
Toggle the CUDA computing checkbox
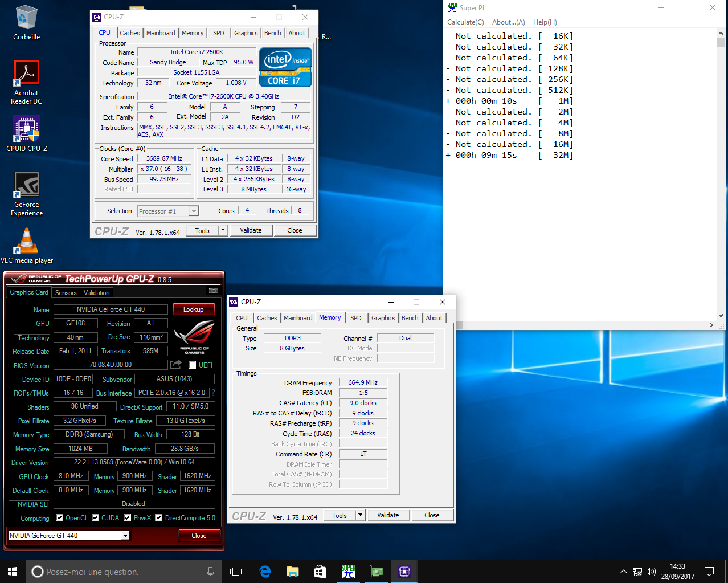96,518
